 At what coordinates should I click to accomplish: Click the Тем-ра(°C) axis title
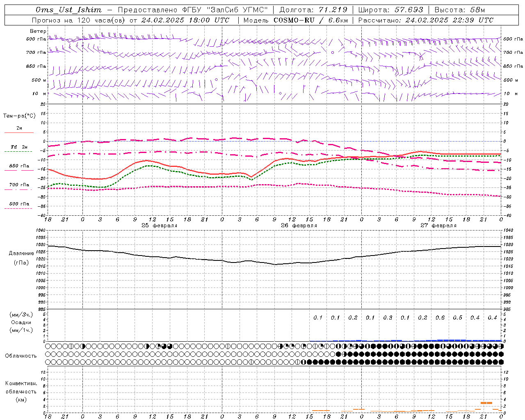click(19, 116)
